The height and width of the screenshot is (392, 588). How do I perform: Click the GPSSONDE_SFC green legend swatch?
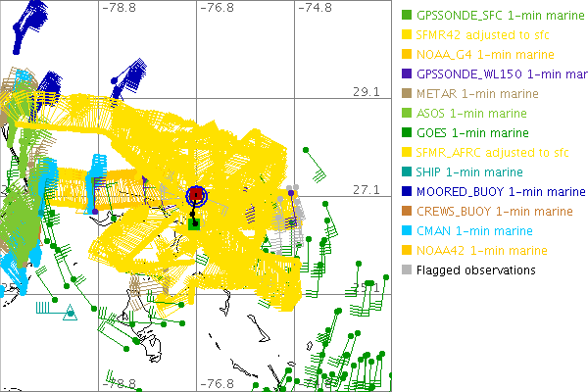click(x=407, y=16)
